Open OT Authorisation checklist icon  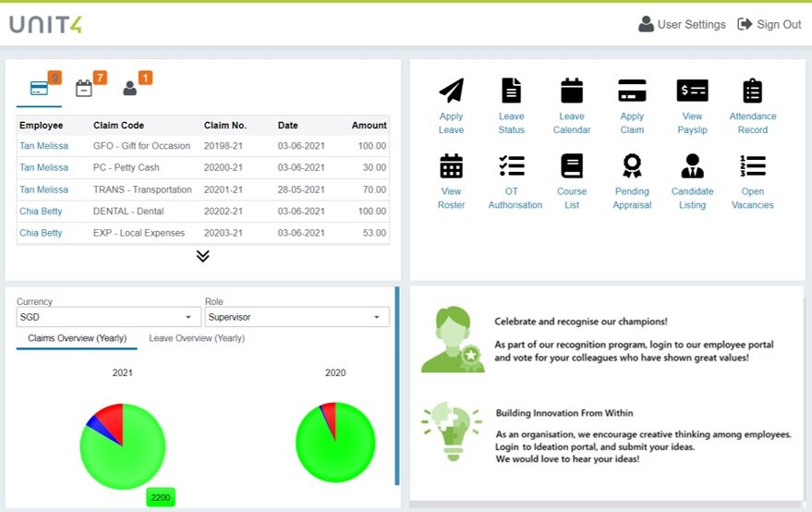[x=511, y=165]
